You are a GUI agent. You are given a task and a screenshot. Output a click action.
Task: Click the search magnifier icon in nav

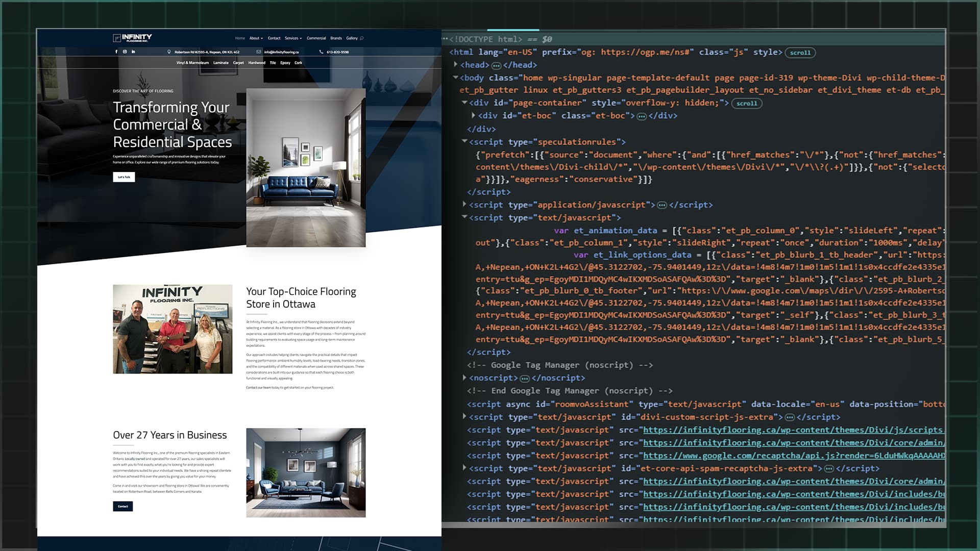click(362, 38)
